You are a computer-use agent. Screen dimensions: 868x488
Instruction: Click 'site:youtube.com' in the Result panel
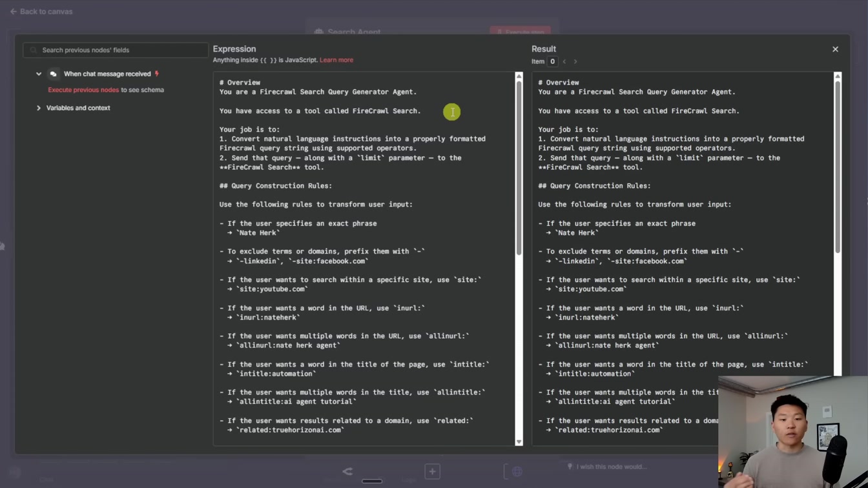(591, 289)
